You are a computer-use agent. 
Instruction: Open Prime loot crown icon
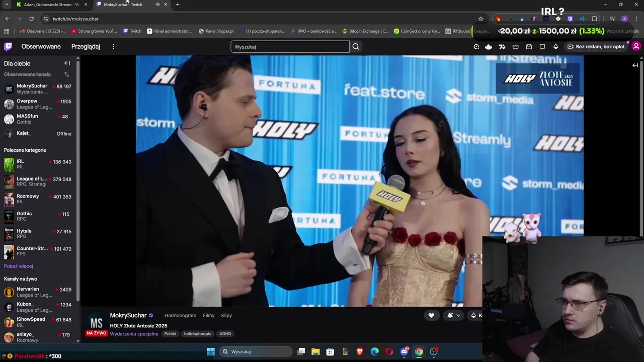[x=516, y=47]
